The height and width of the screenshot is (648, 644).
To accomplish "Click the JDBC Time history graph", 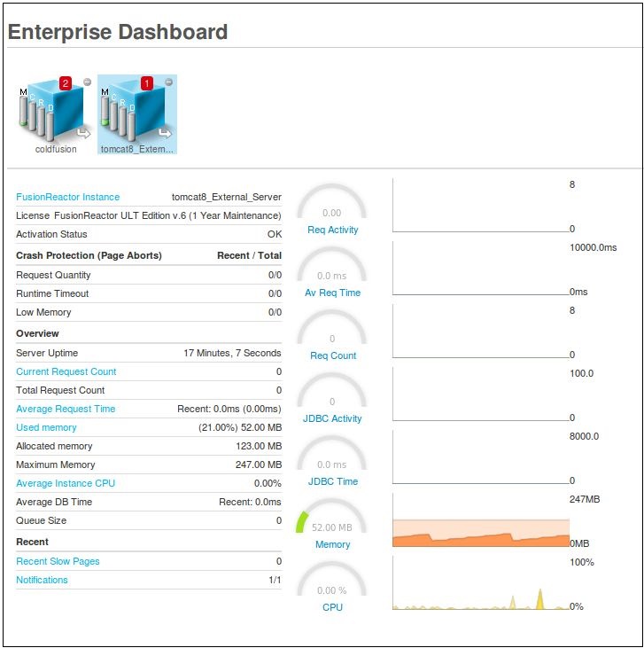I will coord(481,457).
